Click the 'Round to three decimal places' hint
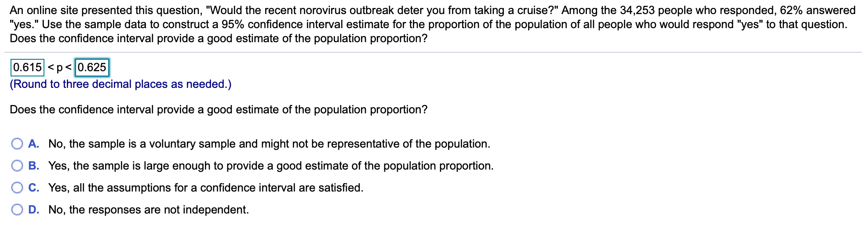 click(x=120, y=84)
